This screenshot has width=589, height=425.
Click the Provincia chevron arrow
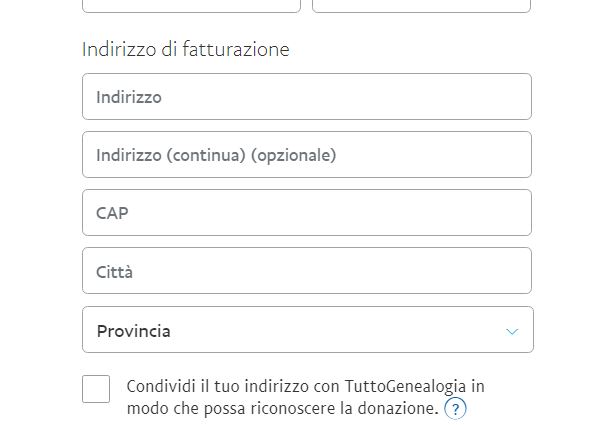(512, 331)
